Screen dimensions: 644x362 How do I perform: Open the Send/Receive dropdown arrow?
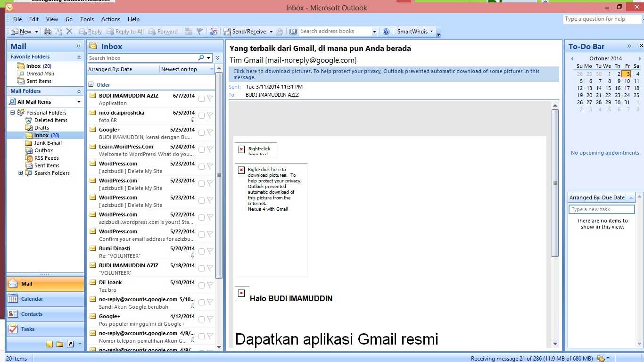click(271, 32)
